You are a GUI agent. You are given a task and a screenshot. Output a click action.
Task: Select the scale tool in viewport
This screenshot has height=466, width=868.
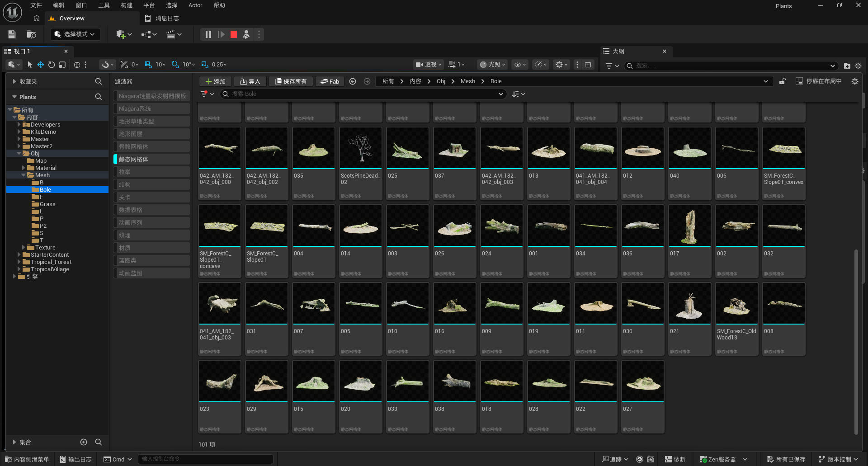coord(62,65)
